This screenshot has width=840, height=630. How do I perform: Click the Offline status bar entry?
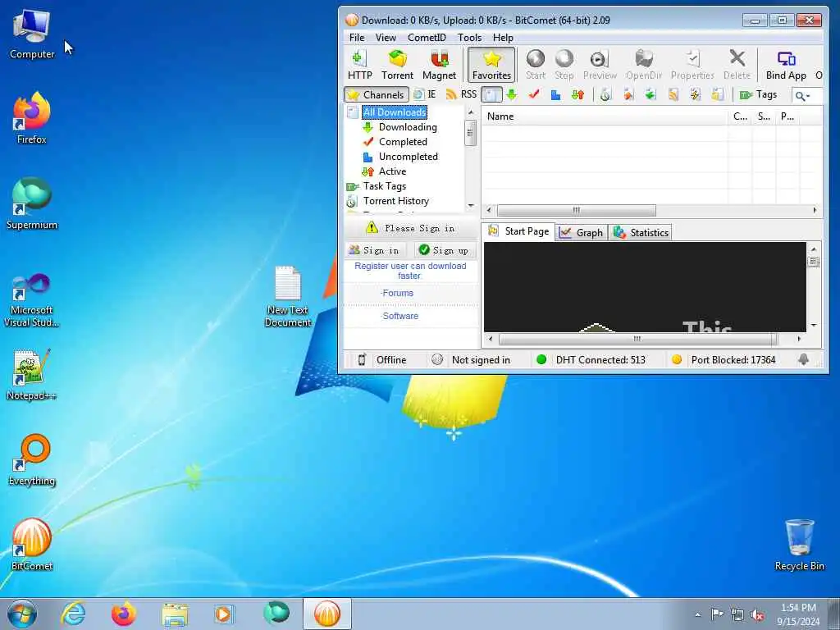[x=382, y=360]
